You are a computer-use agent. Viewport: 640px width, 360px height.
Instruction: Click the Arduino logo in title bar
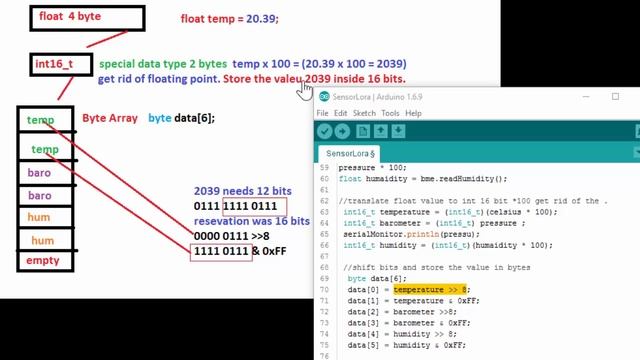[324, 97]
